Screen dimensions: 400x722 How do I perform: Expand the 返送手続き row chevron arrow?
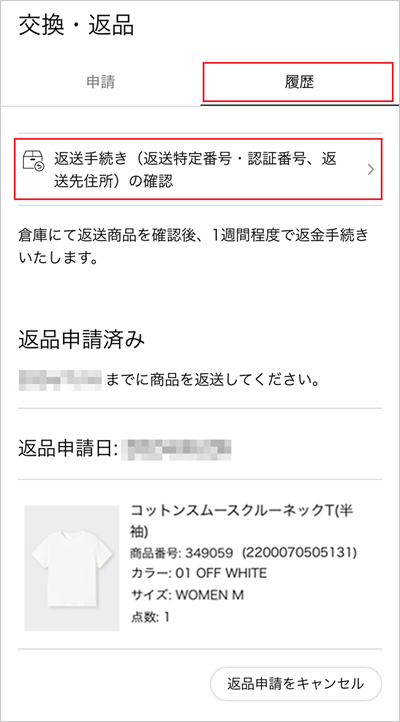[x=371, y=170]
